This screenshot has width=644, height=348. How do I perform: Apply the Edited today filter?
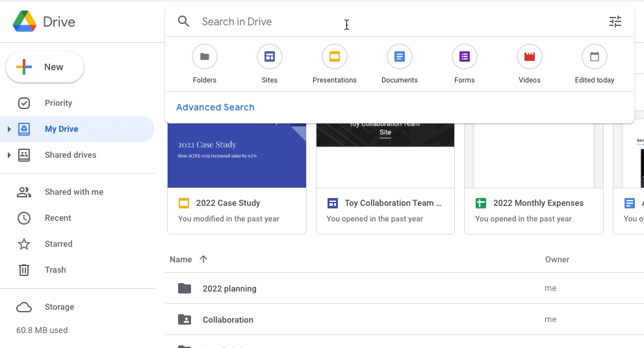pyautogui.click(x=595, y=57)
